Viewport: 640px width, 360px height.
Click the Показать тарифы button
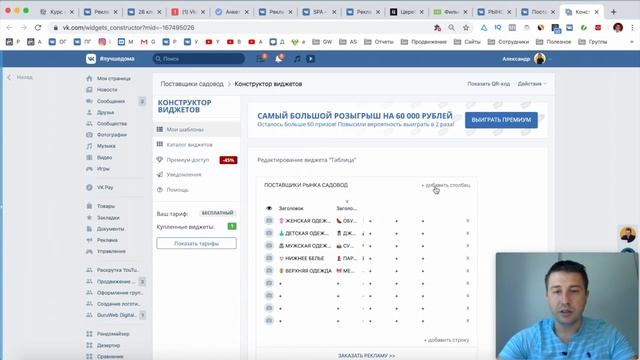[x=196, y=243]
